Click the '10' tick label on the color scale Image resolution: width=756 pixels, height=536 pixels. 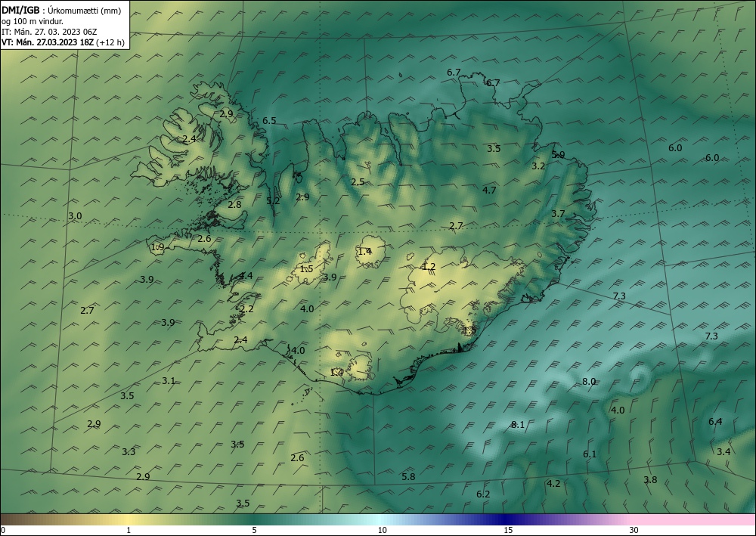point(382,530)
